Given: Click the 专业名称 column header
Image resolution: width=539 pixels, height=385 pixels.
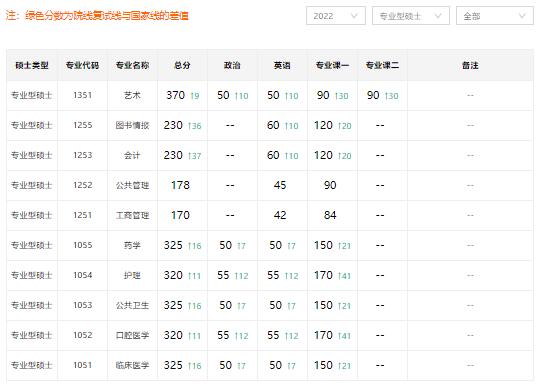Looking at the screenshot, I should click(132, 65).
